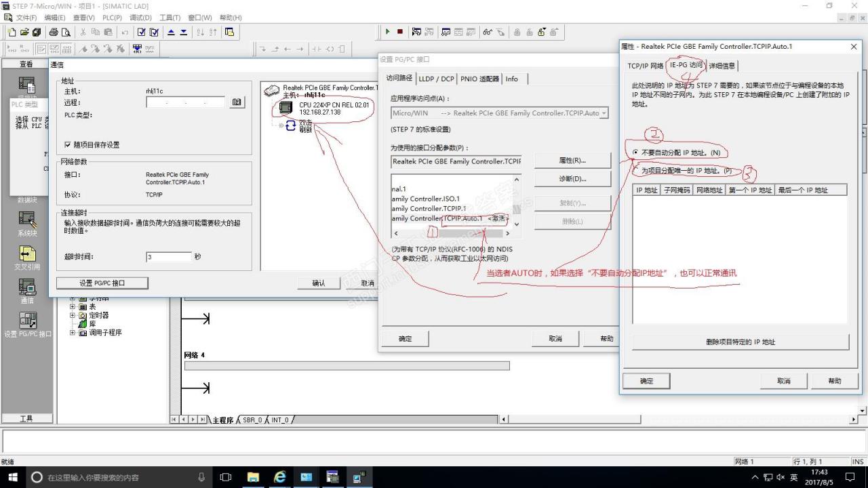Click the Download (blue down arrow) icon
The image size is (868, 488).
point(184,32)
